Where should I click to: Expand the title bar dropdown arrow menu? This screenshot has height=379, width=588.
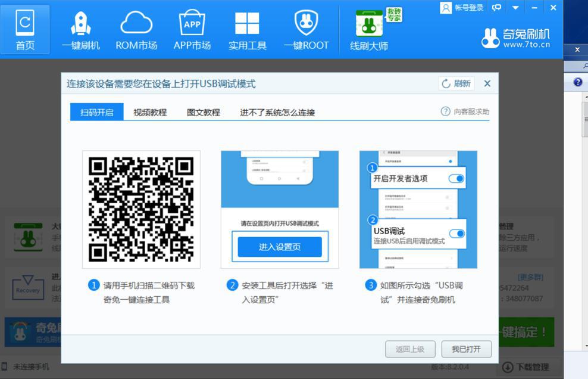(x=515, y=8)
